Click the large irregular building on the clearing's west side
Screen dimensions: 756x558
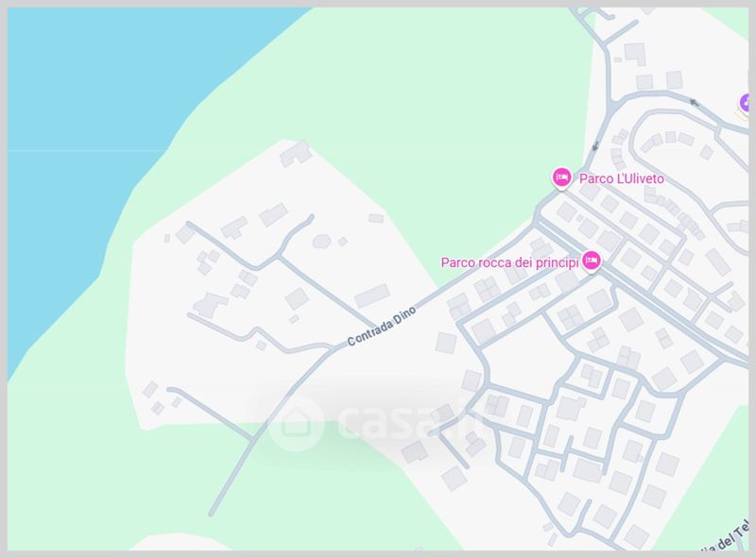(x=210, y=305)
